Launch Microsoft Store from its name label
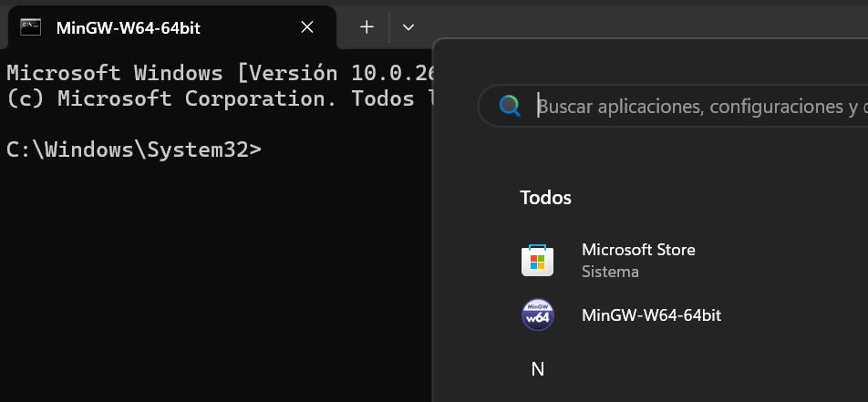 click(638, 250)
